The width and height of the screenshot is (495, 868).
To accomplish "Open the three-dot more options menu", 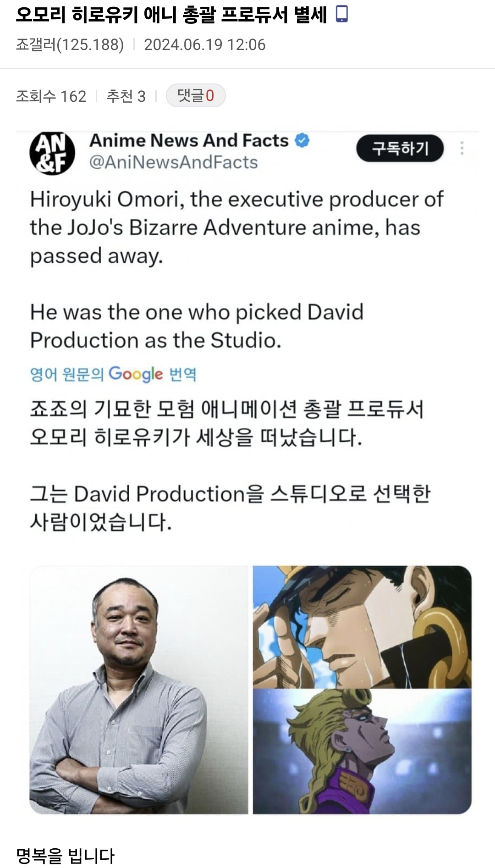I will pos(462,148).
